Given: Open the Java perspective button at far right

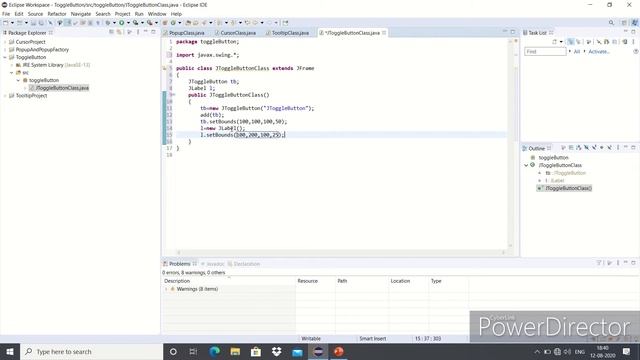Looking at the screenshot, I should (635, 23).
